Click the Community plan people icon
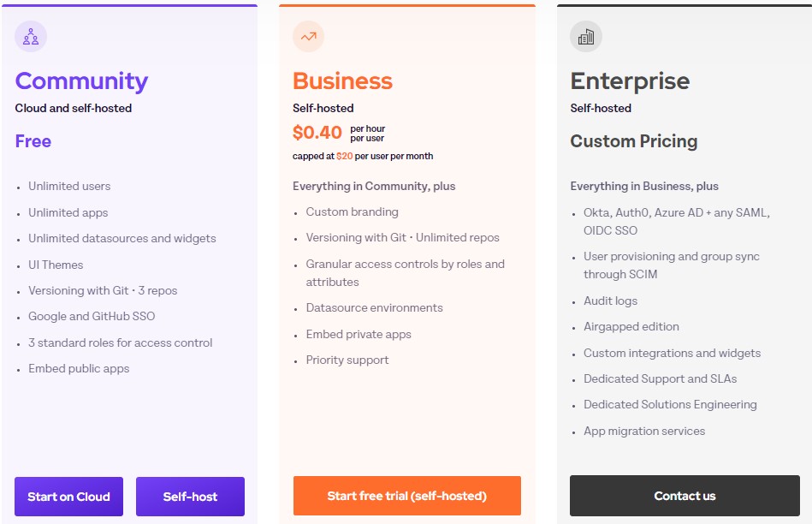Viewport: 812px width, 524px height. pos(31,37)
